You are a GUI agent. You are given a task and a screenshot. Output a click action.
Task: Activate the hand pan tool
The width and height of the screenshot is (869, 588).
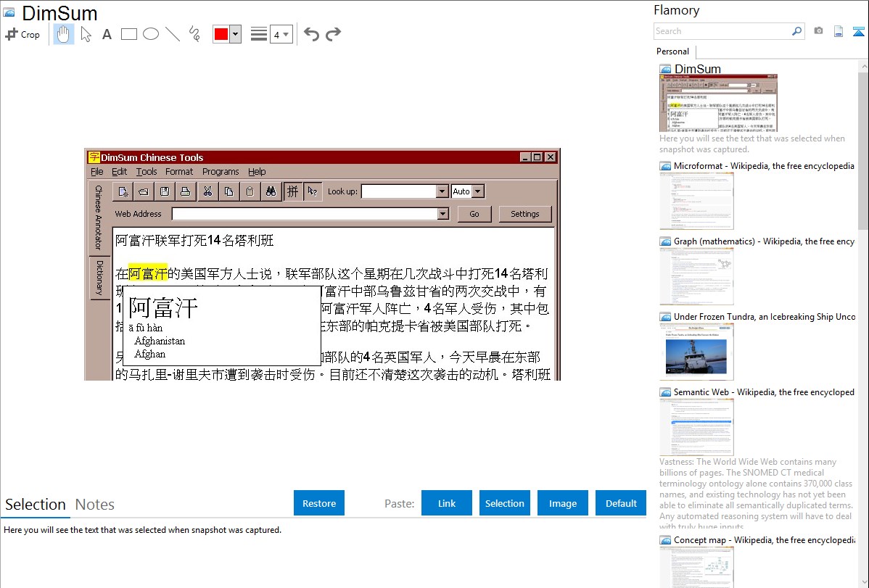tap(64, 34)
